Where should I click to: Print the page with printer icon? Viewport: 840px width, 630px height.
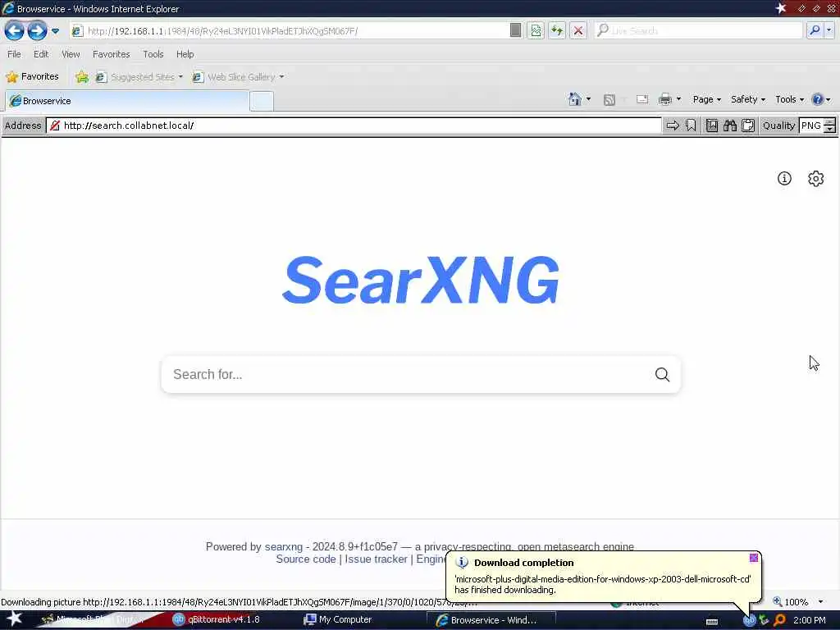click(664, 99)
